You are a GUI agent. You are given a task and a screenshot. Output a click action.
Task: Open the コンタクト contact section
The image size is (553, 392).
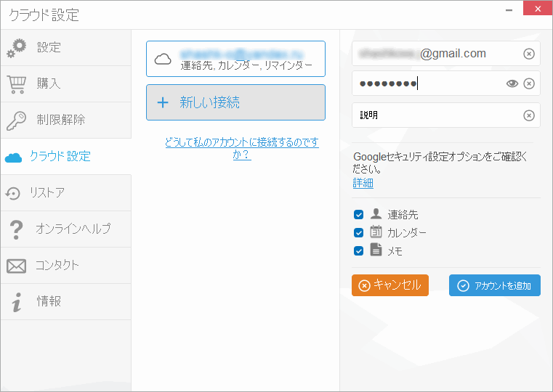[x=66, y=265]
